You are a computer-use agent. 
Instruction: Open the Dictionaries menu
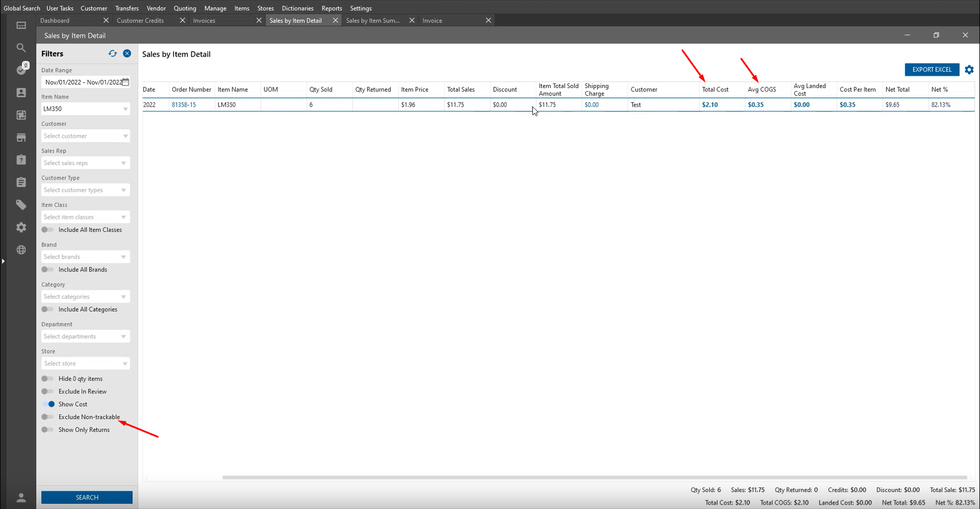point(297,9)
